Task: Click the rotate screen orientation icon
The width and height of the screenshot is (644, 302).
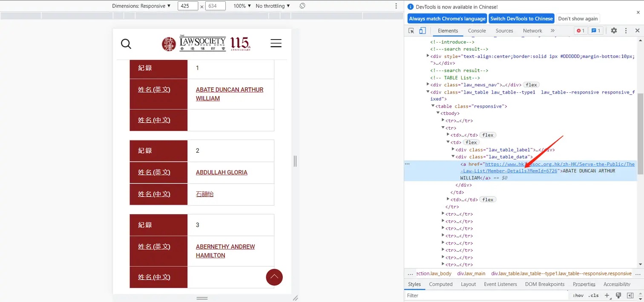Action: [302, 6]
